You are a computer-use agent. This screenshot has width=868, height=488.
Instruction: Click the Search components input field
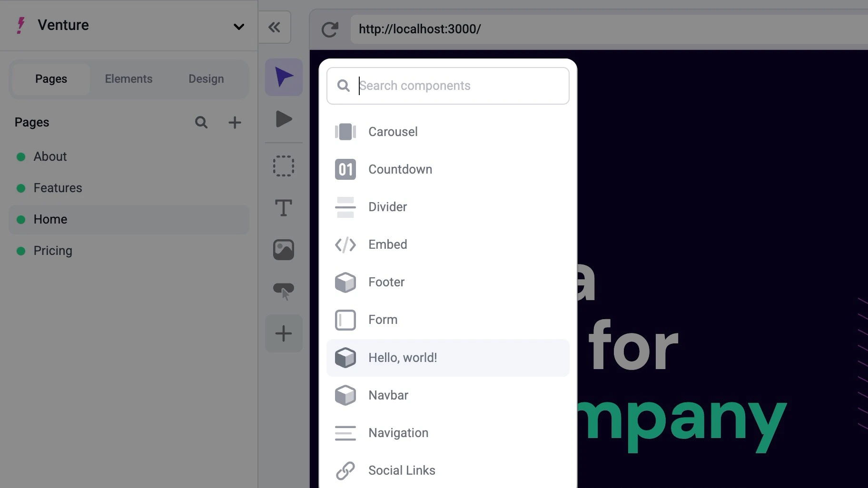tap(447, 86)
